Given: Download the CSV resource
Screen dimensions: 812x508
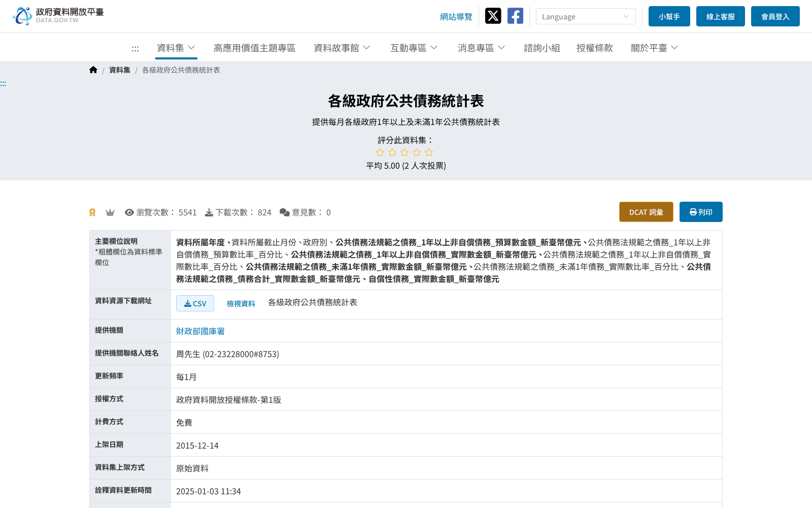Looking at the screenshot, I should [x=195, y=303].
